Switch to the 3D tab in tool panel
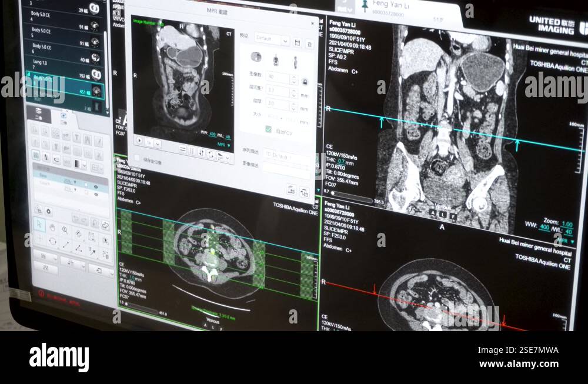 coord(64,118)
